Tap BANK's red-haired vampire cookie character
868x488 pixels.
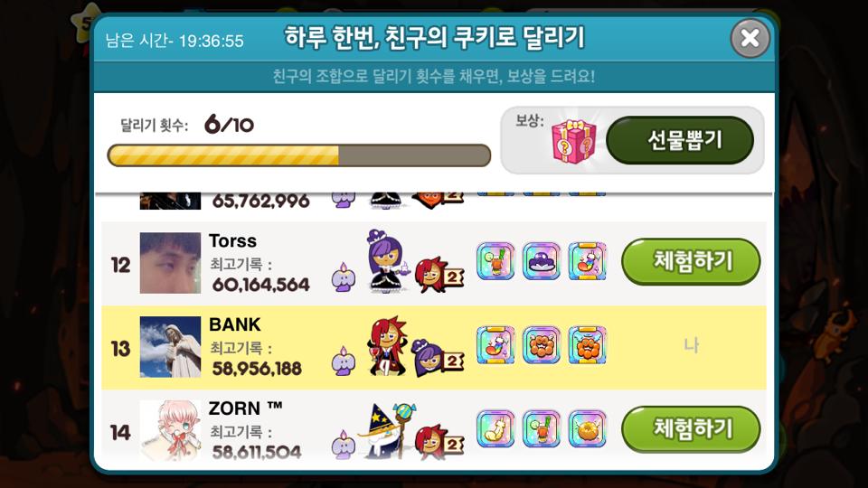pyautogui.click(x=386, y=346)
